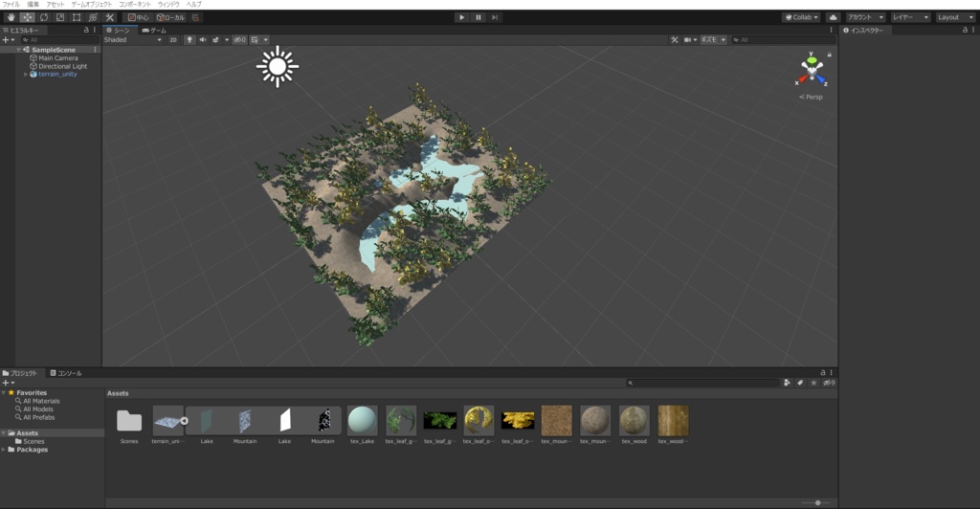Select the インスペクター tab

coord(863,30)
